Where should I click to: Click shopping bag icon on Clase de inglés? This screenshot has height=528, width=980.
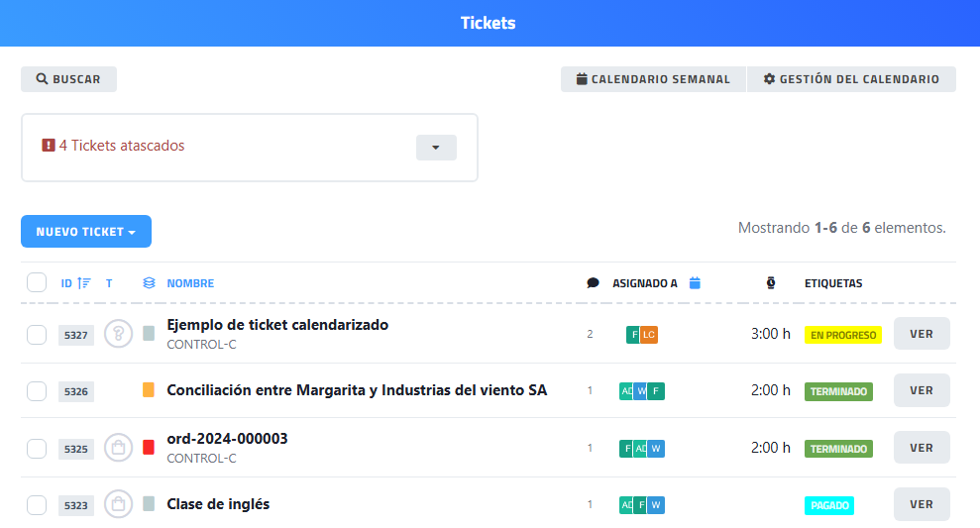point(118,505)
